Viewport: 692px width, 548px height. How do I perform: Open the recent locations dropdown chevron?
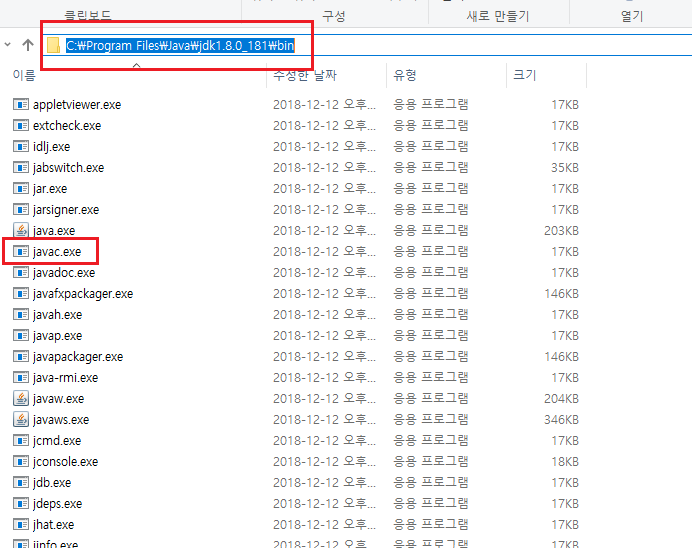8,45
